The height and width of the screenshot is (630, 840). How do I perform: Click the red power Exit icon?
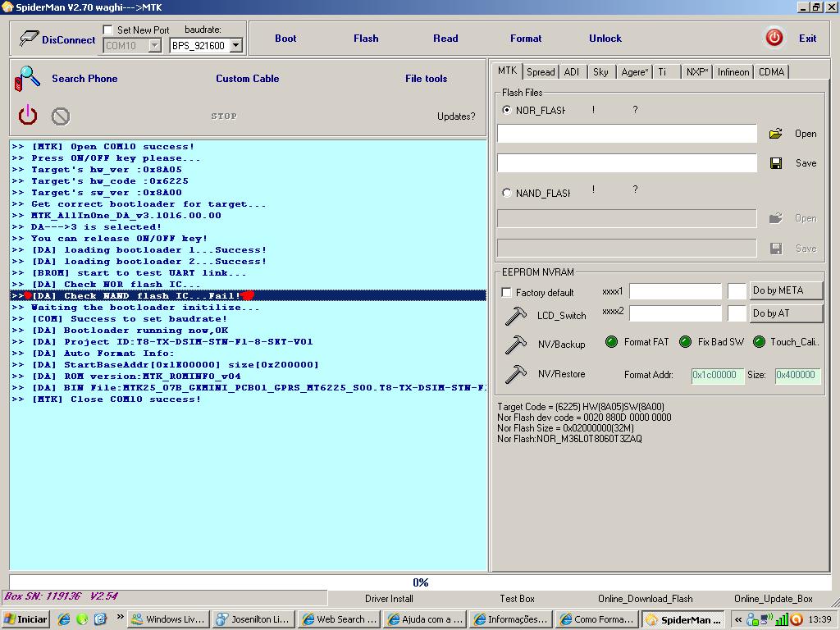pyautogui.click(x=774, y=38)
